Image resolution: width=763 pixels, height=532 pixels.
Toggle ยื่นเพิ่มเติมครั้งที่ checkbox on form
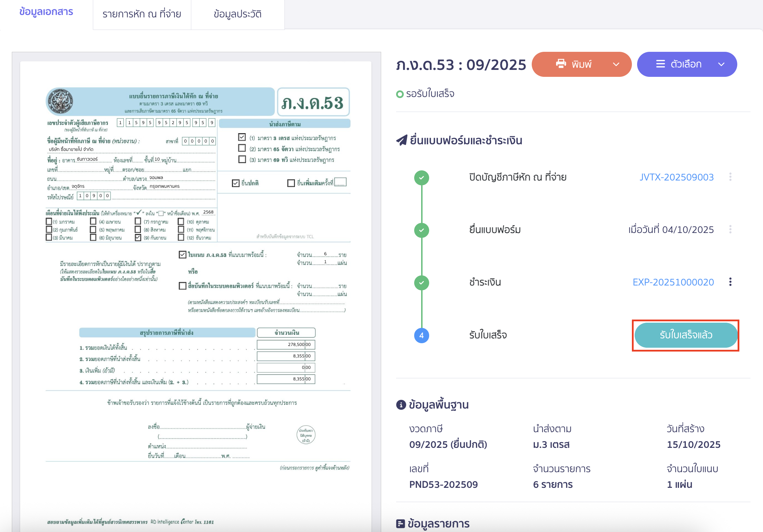(291, 183)
